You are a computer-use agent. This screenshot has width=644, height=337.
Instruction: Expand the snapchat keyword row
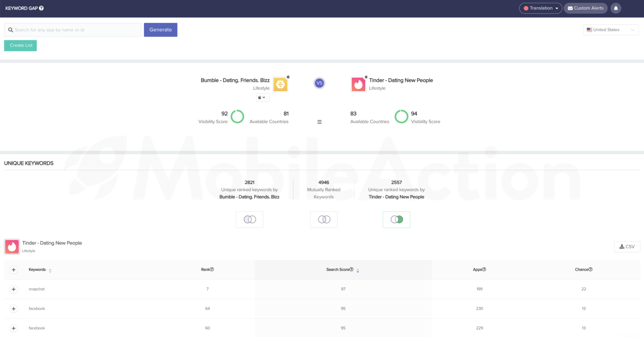(x=14, y=289)
